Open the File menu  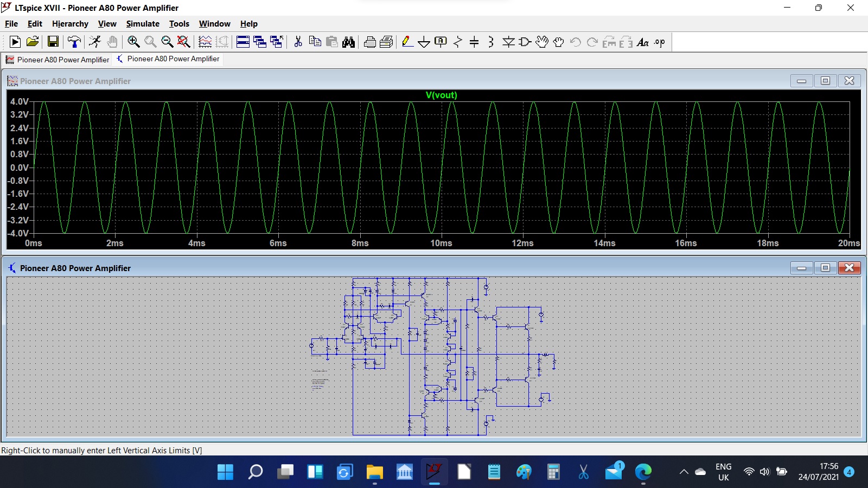pos(11,24)
